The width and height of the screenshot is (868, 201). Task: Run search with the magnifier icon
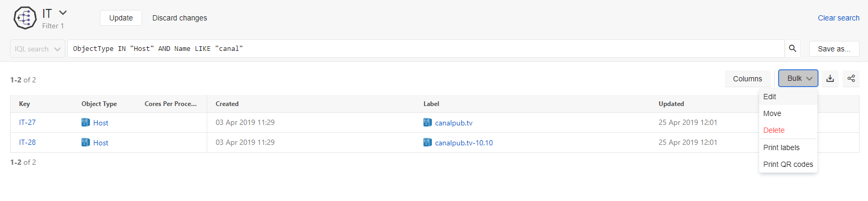click(x=792, y=48)
